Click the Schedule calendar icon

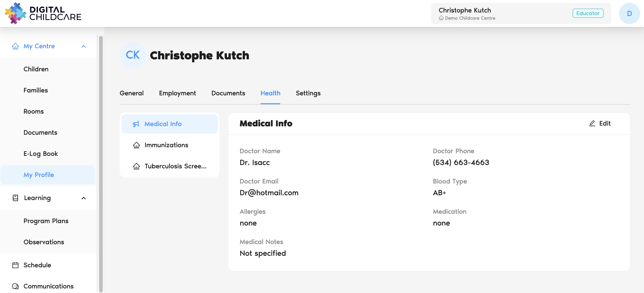[x=16, y=265]
